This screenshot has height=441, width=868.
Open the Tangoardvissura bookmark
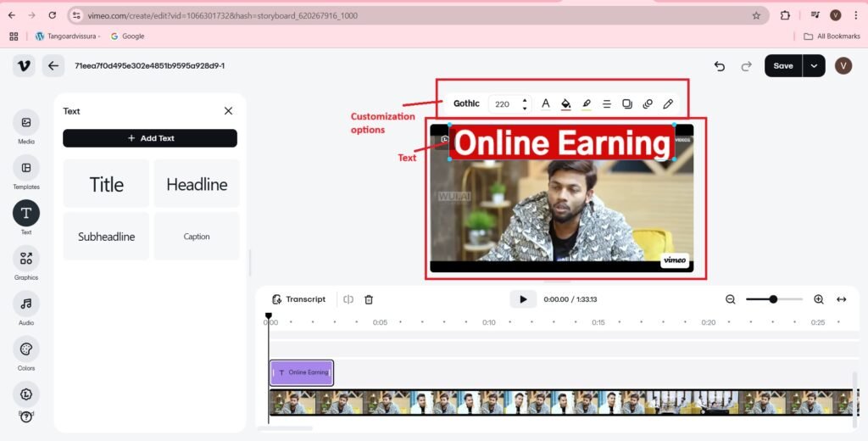coord(68,36)
